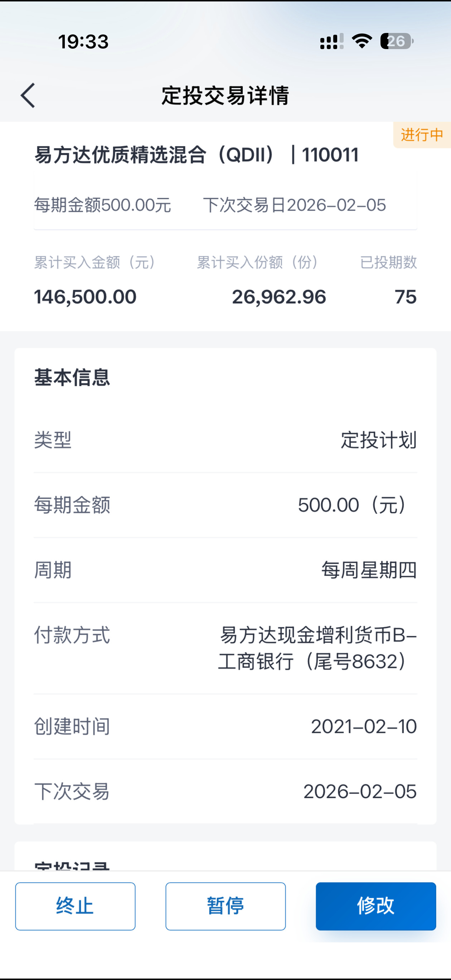Tap the 付款方式 payment method row
Image resolution: width=451 pixels, height=980 pixels.
[225, 648]
